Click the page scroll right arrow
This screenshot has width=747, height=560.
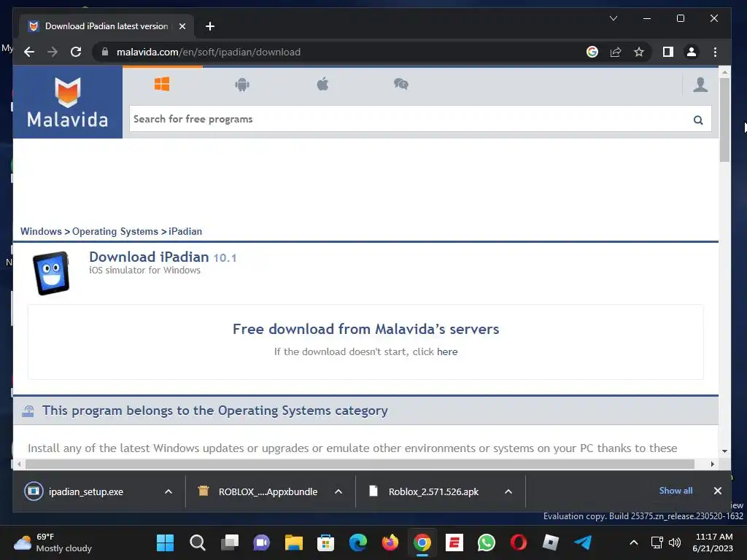tap(713, 464)
